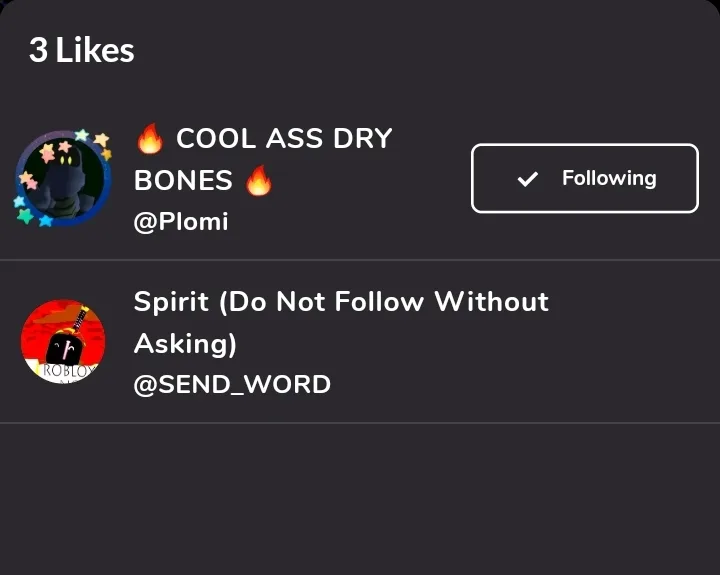Select the COOL ASS DRY name text
Viewport: 720px width, 575px height.
pyautogui.click(x=284, y=139)
